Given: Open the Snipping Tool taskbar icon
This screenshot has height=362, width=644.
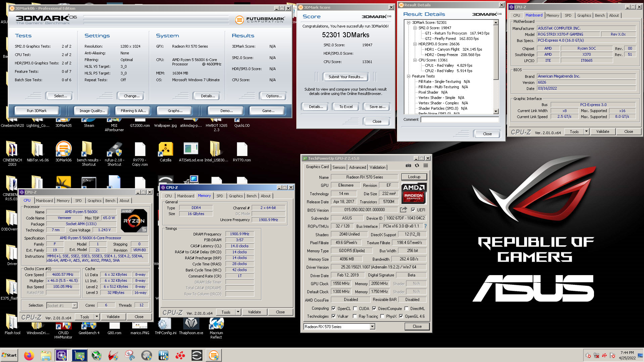Looking at the screenshot, I should point(130,355).
